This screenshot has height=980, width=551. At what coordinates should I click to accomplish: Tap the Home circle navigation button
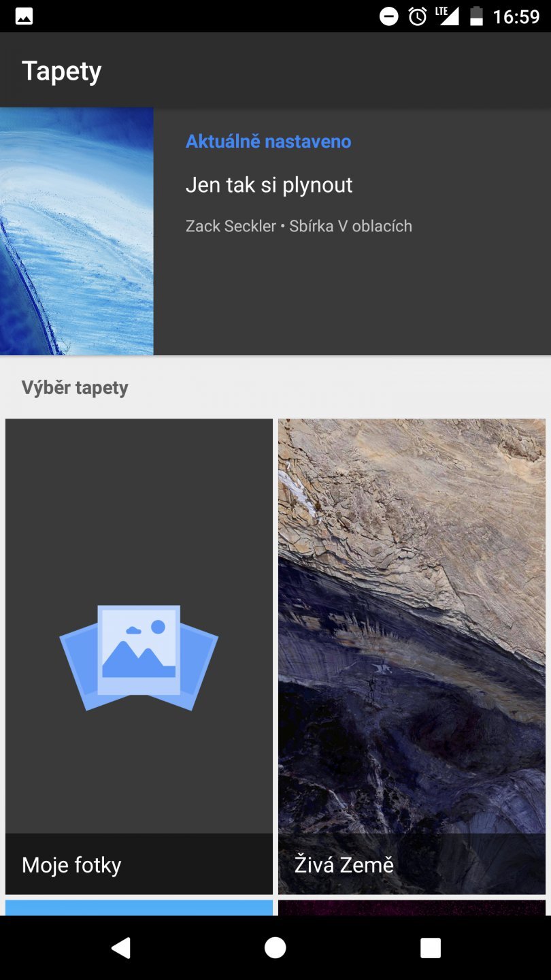pos(275,947)
